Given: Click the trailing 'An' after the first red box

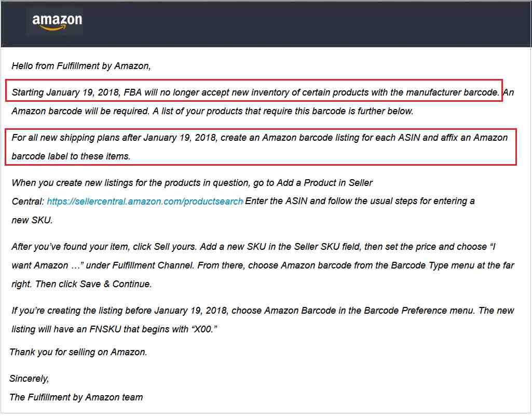Looking at the screenshot, I should click(509, 92).
